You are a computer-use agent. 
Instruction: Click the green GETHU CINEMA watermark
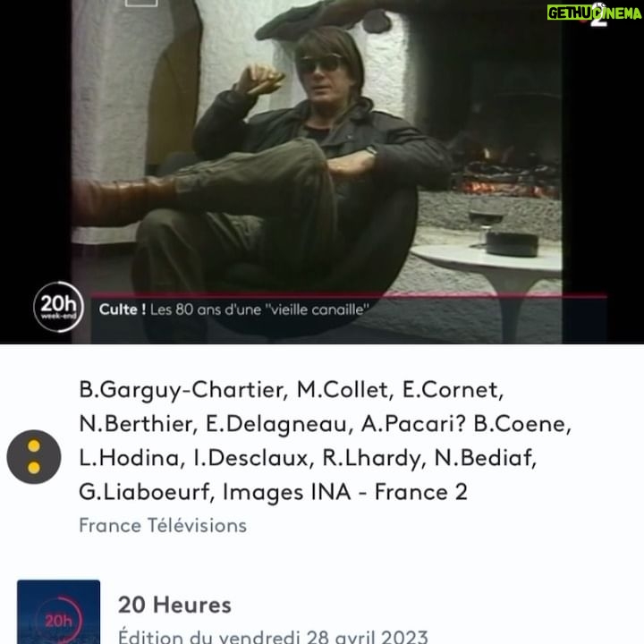click(x=594, y=13)
